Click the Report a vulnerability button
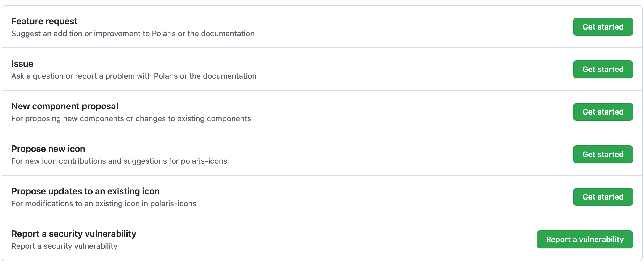This screenshot has width=644, height=265. tap(585, 239)
